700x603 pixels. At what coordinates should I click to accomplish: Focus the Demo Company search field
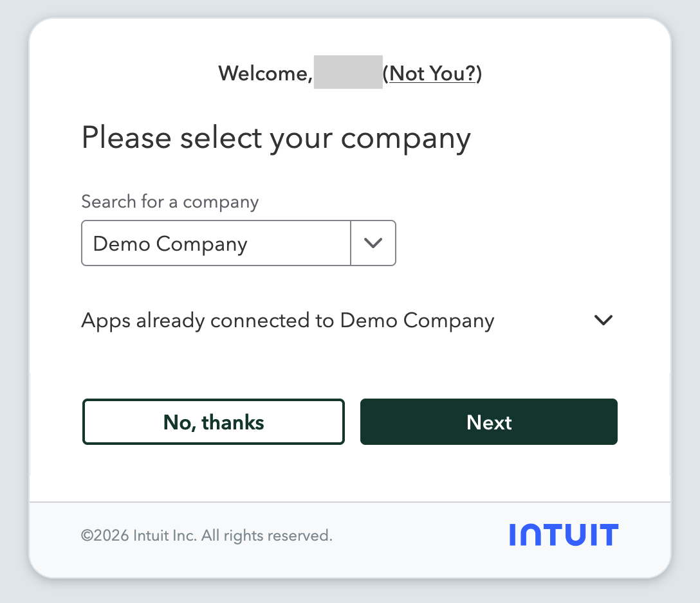point(216,243)
